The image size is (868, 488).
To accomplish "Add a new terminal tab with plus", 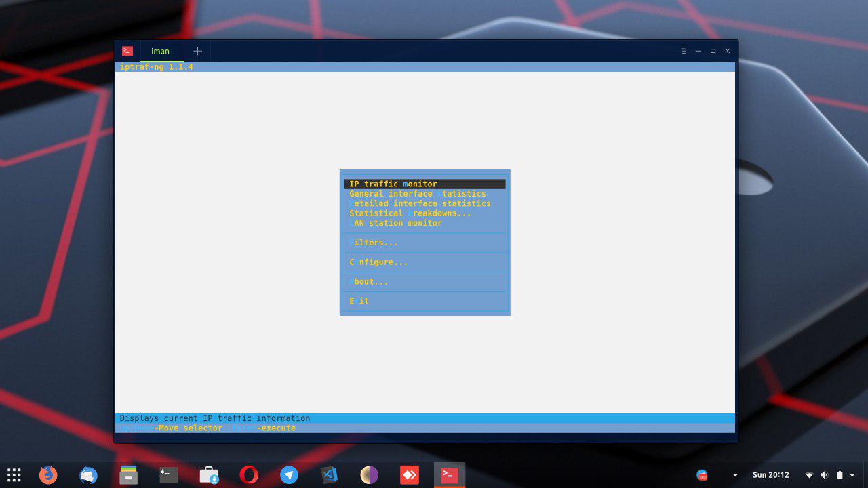I will tap(197, 51).
